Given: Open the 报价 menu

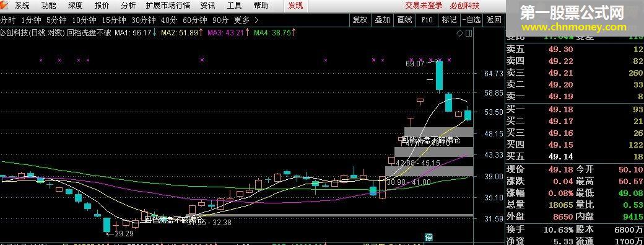Looking at the screenshot, I should point(102,6).
